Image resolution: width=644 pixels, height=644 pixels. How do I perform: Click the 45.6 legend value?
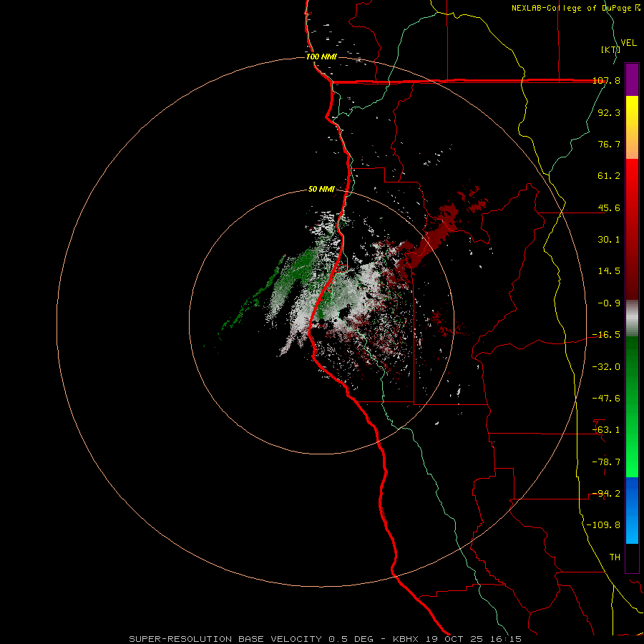click(x=609, y=208)
